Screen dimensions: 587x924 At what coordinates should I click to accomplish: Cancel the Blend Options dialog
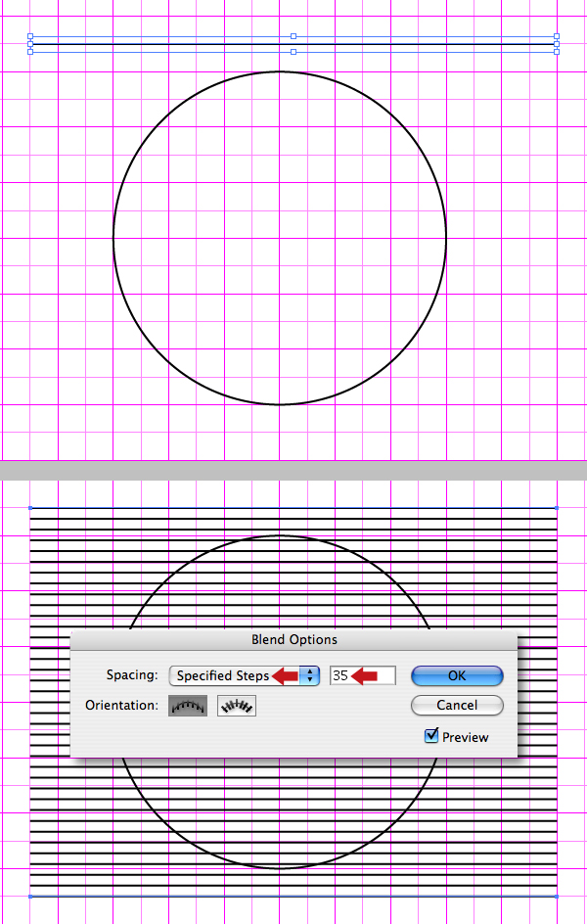(457, 705)
